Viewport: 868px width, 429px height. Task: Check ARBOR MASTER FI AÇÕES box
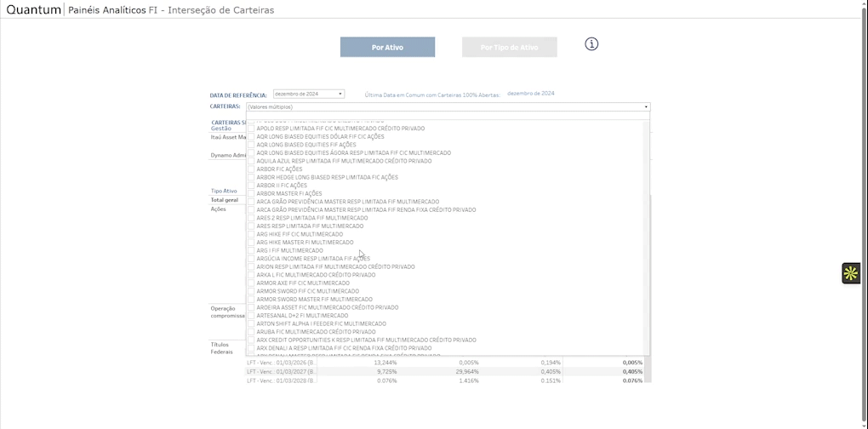click(251, 194)
